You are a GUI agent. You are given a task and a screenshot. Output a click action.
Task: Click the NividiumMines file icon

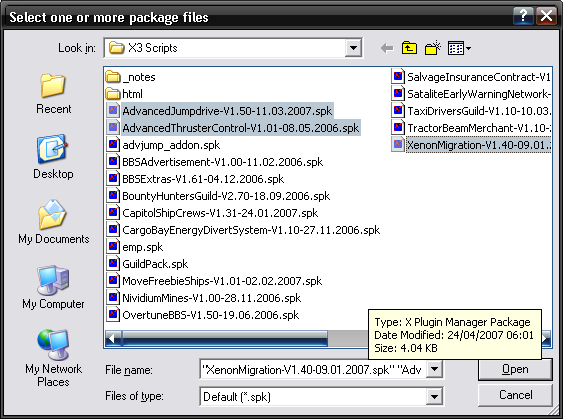tap(113, 298)
